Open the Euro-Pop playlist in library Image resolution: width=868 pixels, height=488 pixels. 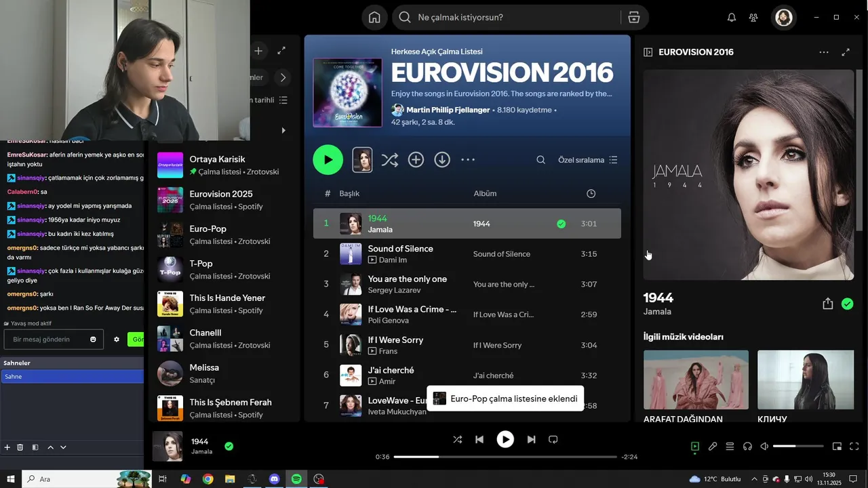[x=224, y=235]
